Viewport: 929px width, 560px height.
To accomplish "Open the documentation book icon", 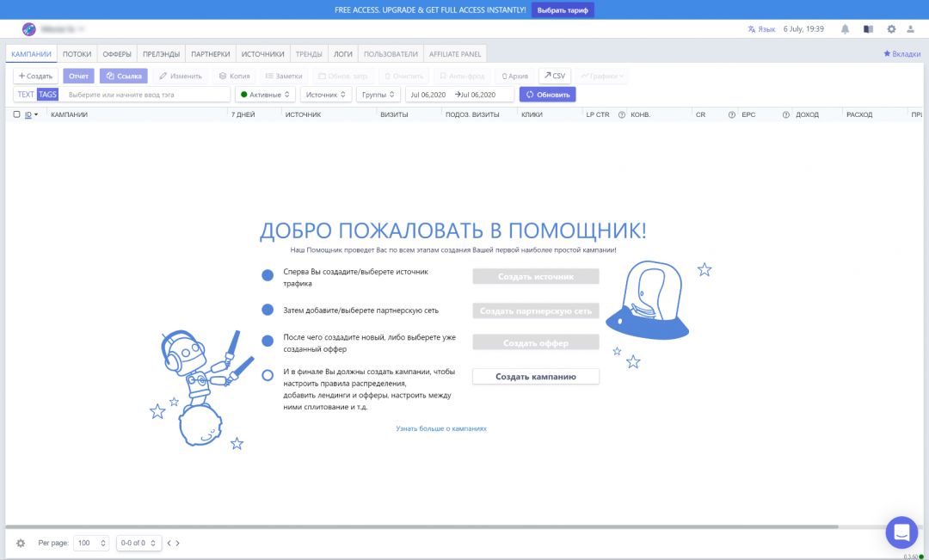I will (867, 28).
